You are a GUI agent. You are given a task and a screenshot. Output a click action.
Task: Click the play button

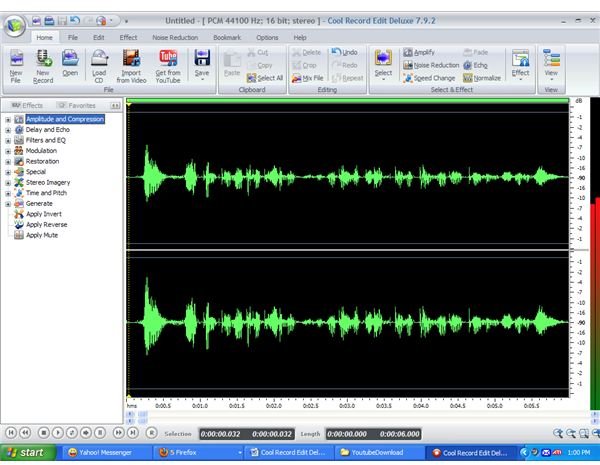pos(58,433)
